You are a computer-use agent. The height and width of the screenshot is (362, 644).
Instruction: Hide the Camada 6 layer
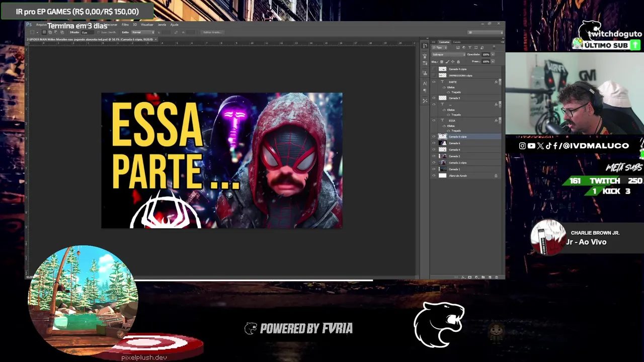coord(434,143)
